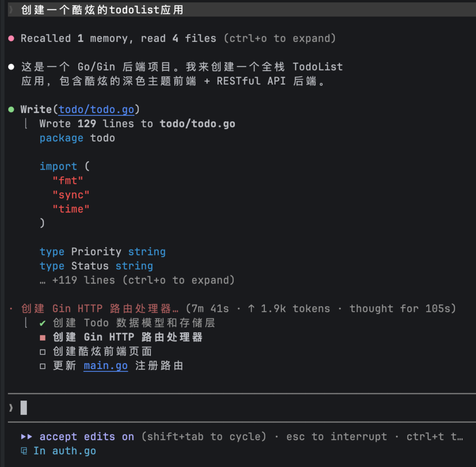Click the green checkmark for the completed Todo task
476x467 pixels.
(43, 323)
